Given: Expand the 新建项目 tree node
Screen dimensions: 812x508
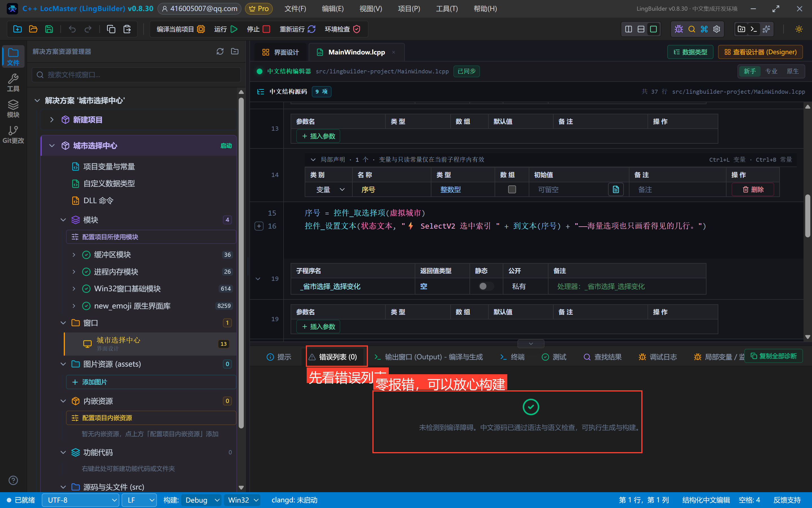Looking at the screenshot, I should click(52, 120).
